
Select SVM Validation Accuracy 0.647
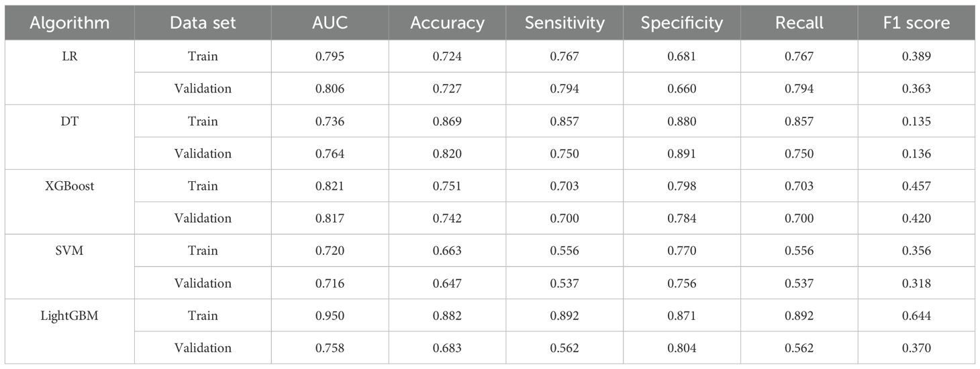[447, 283]
